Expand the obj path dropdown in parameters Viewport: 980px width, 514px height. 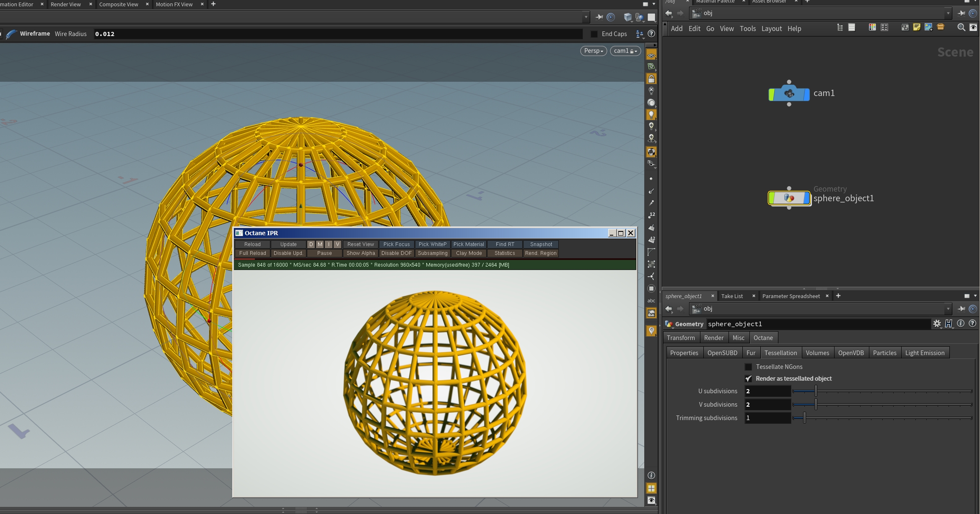click(x=948, y=309)
